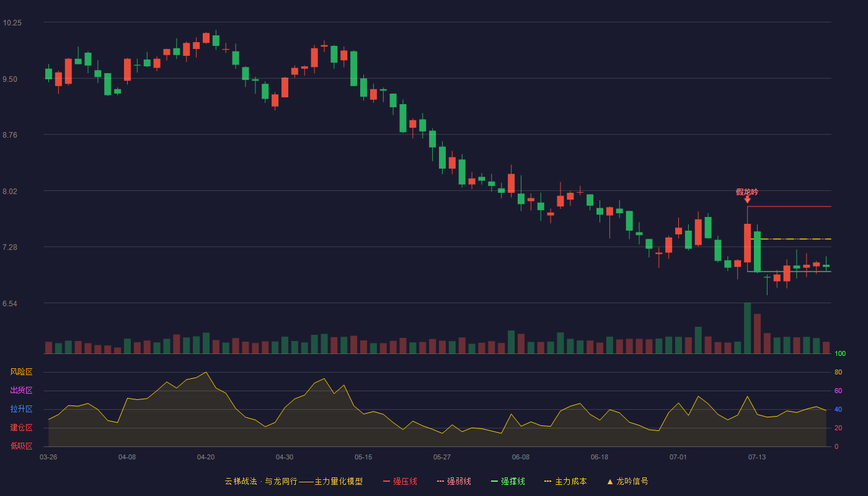
Task: Toggle the 强弱线 legend label
Action: point(459,482)
